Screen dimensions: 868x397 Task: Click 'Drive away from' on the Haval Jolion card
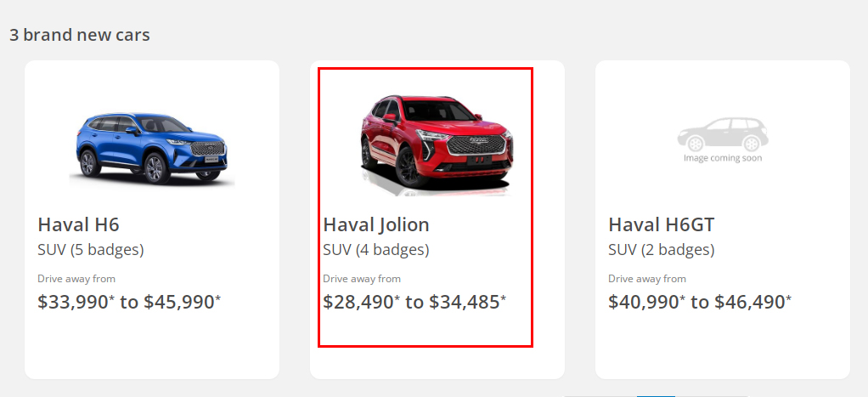(362, 279)
